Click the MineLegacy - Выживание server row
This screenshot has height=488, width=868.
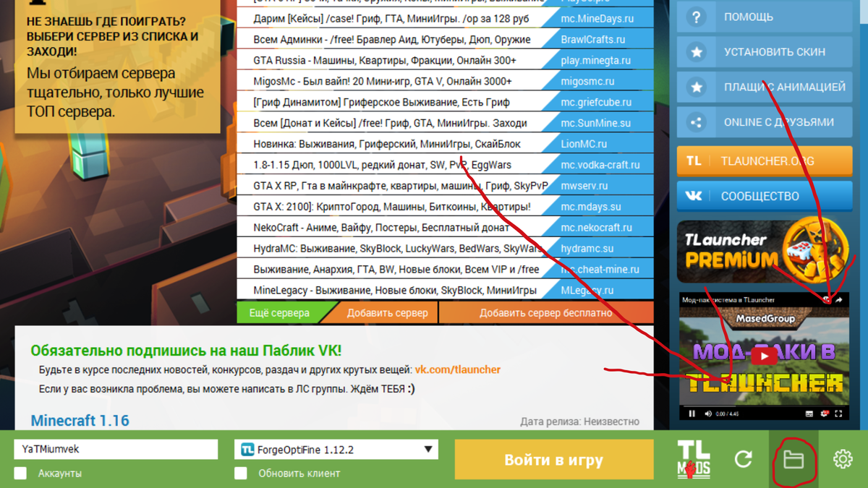(x=395, y=291)
